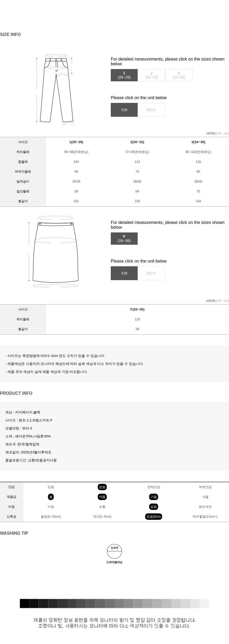Screen dimensions: 229x644
Task: Click the skirt size diagram illustration
Action: [x=55, y=251]
